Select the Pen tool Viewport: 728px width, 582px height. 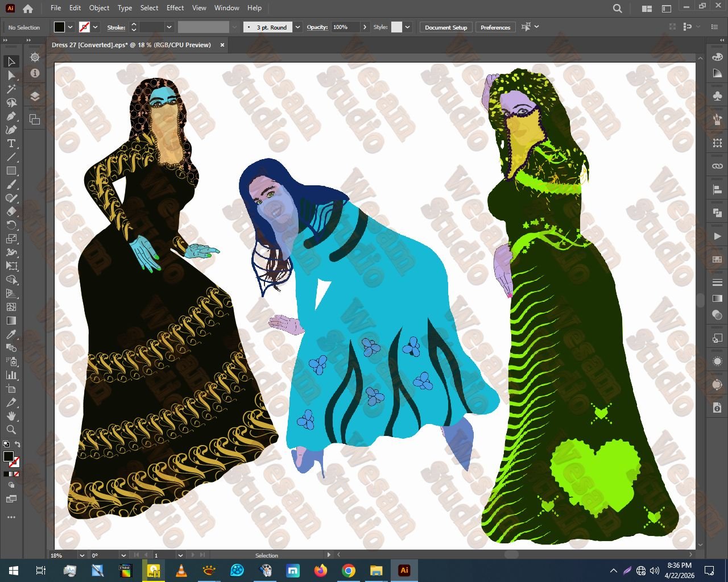click(x=11, y=116)
